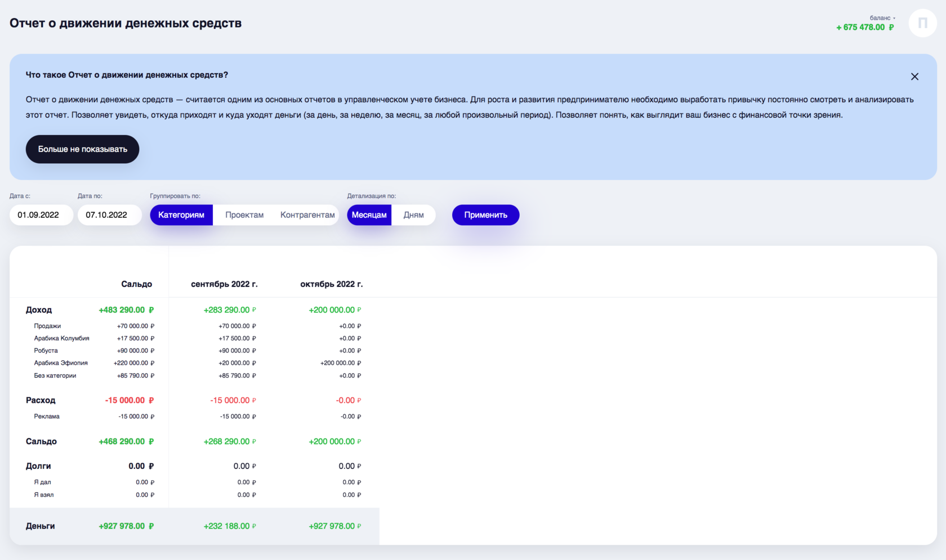Image resolution: width=946 pixels, height=560 pixels.
Task: Click September money «+232 188.00 ₽»
Action: [x=230, y=526]
